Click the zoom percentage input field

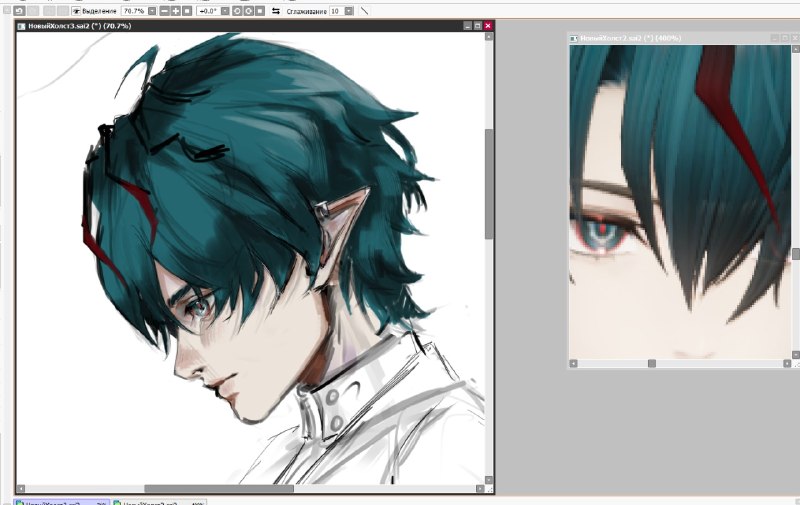(134, 11)
